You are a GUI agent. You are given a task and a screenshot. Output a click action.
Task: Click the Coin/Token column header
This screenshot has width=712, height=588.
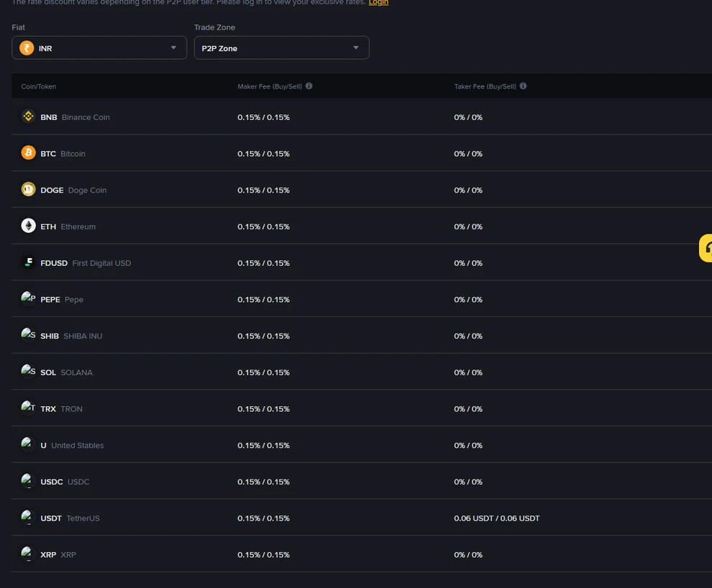[x=39, y=86]
